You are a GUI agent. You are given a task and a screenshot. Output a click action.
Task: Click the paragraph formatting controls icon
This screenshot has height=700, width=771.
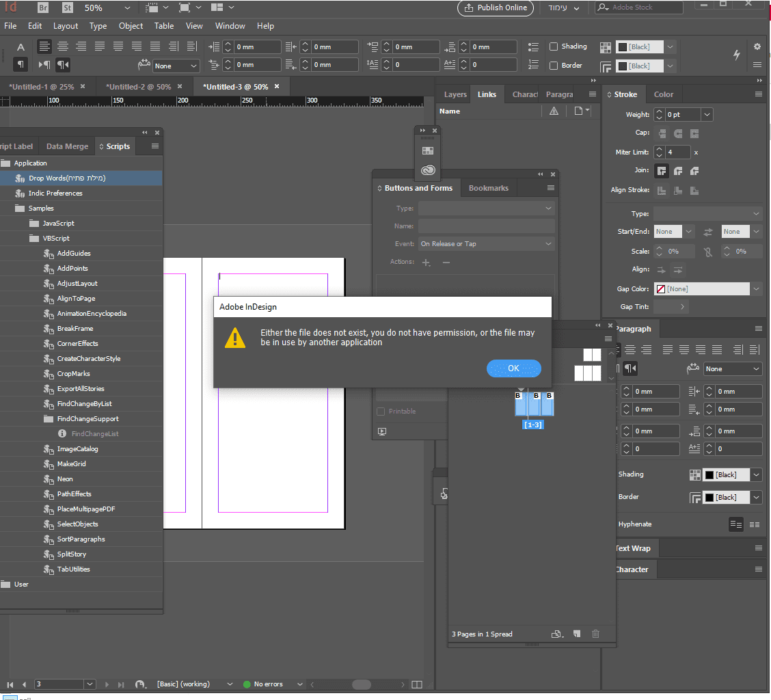(21, 65)
